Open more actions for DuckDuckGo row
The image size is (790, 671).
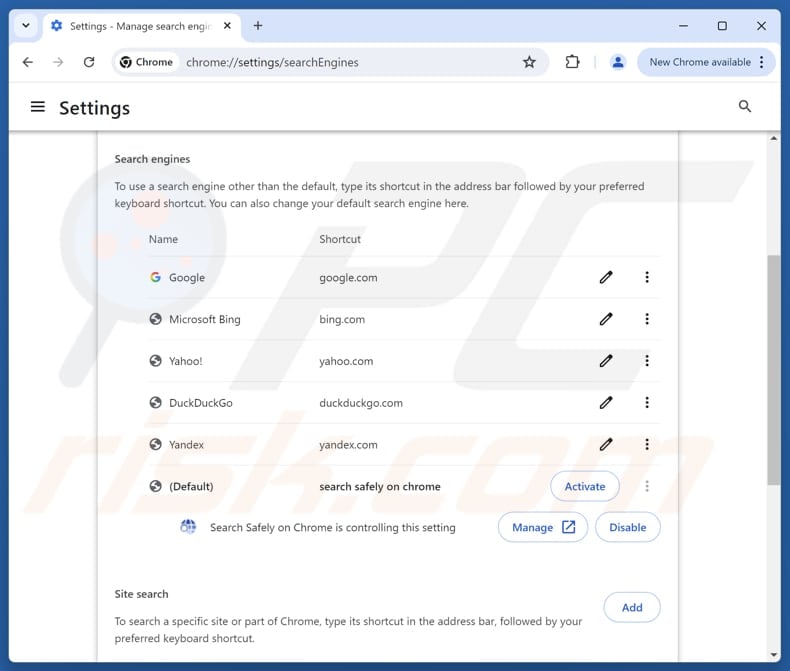click(x=647, y=402)
